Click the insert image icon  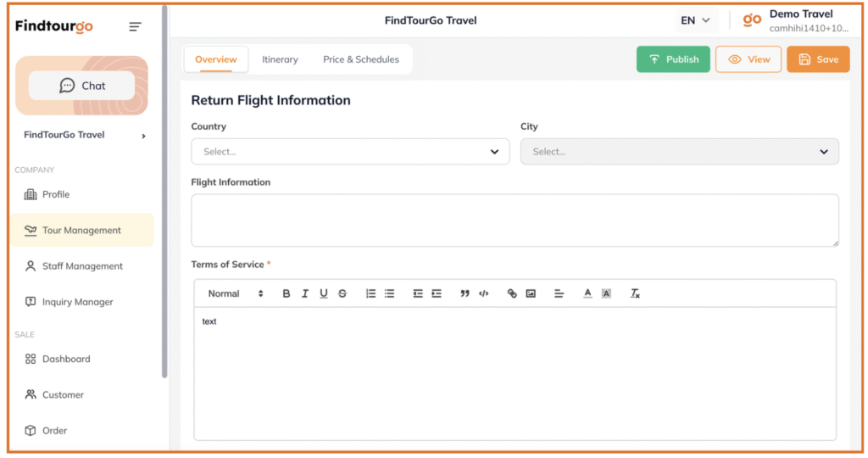(531, 293)
